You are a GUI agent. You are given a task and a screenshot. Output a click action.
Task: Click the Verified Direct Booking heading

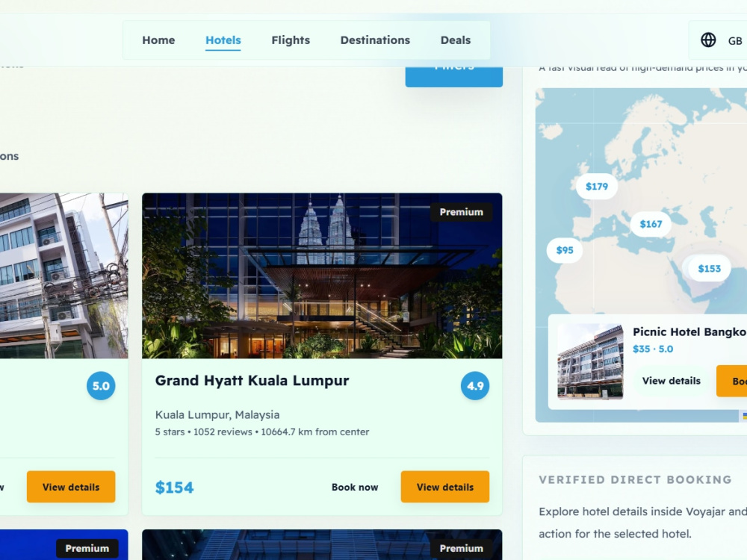[635, 479]
